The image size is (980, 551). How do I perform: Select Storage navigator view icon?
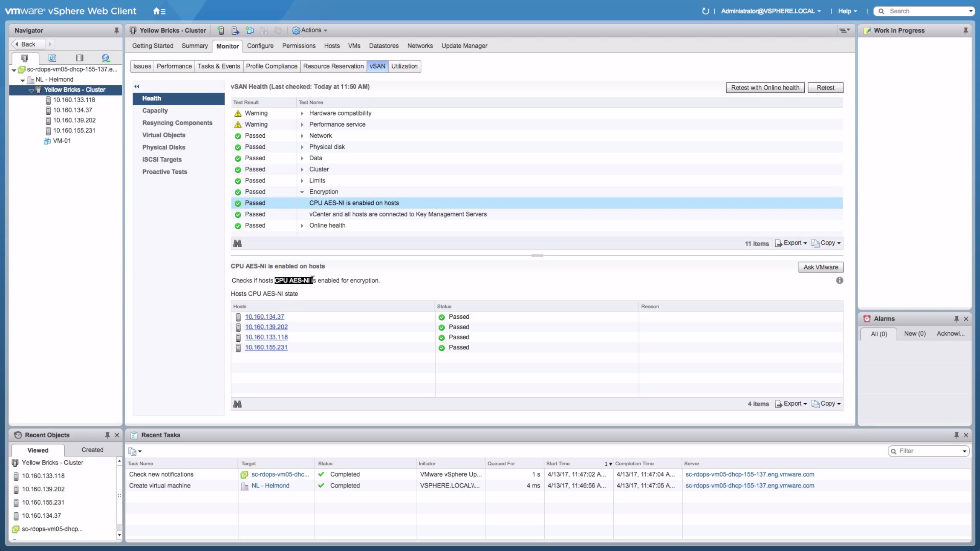(x=79, y=58)
